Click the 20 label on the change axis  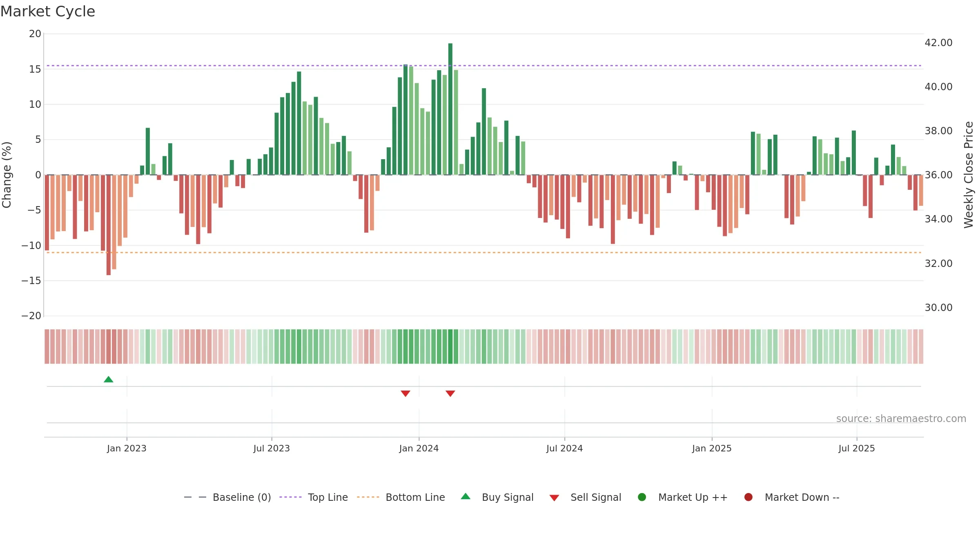tap(35, 34)
